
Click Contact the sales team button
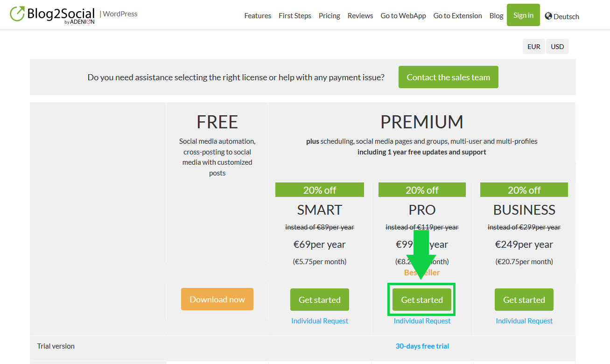click(x=449, y=77)
